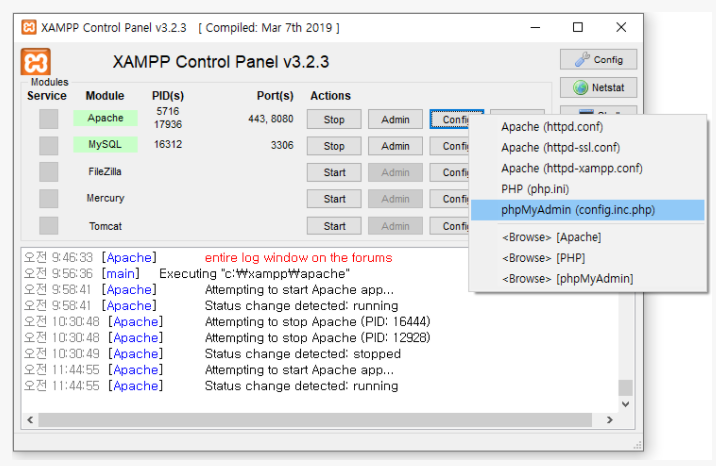Click the MySQL module label
716x466 pixels.
click(x=105, y=145)
